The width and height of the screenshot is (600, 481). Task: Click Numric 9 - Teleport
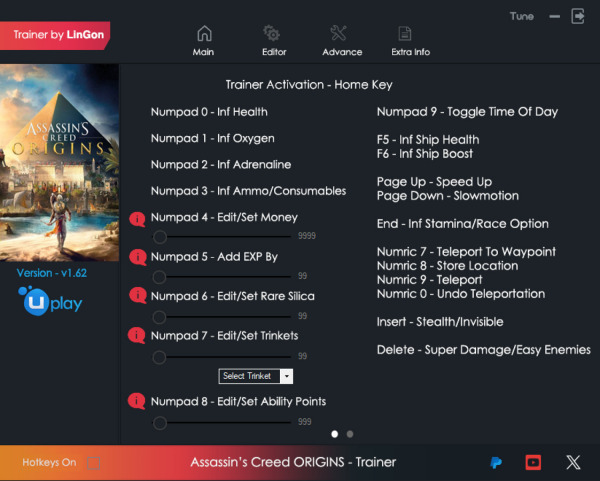(x=430, y=280)
